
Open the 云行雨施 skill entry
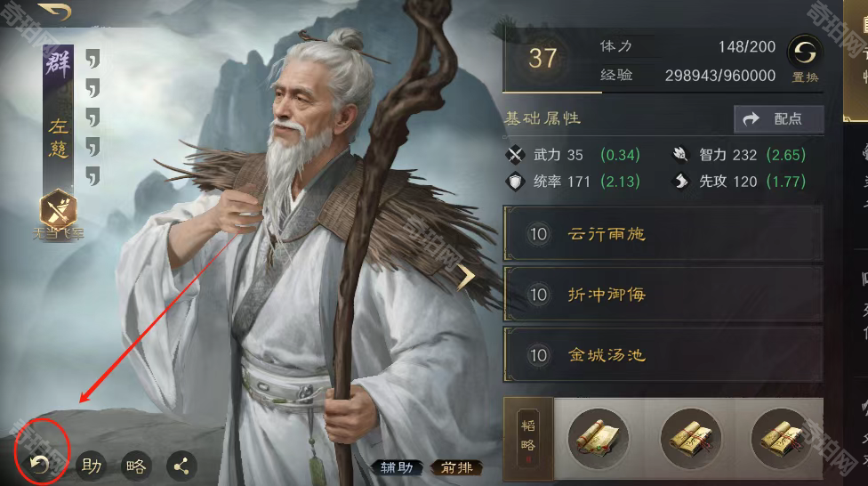click(663, 234)
